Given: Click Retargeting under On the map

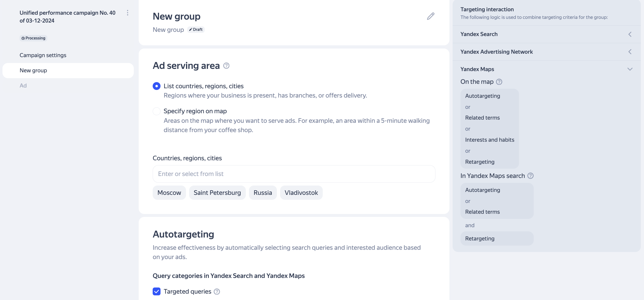Looking at the screenshot, I should 480,162.
